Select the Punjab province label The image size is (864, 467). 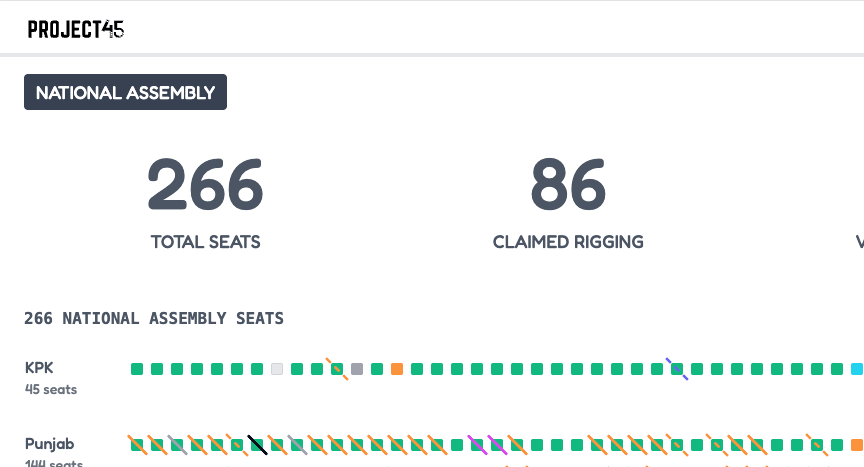point(50,443)
